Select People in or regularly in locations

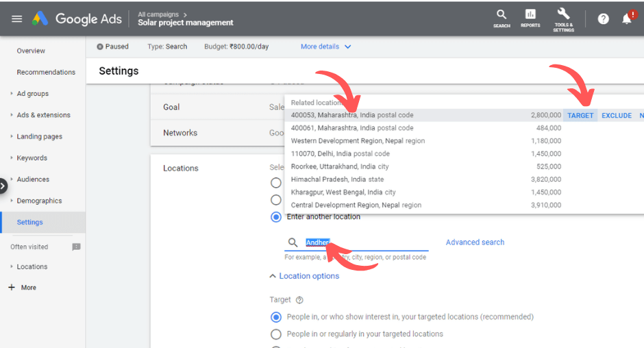[x=276, y=334]
